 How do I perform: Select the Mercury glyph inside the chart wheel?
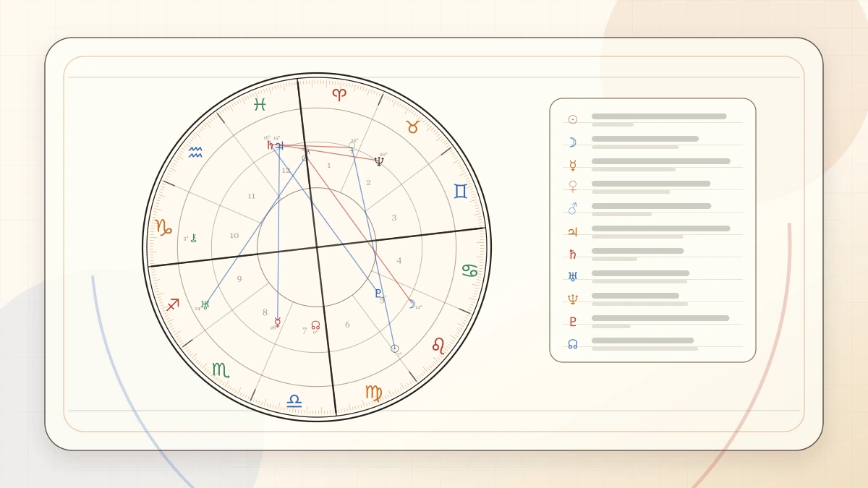277,321
